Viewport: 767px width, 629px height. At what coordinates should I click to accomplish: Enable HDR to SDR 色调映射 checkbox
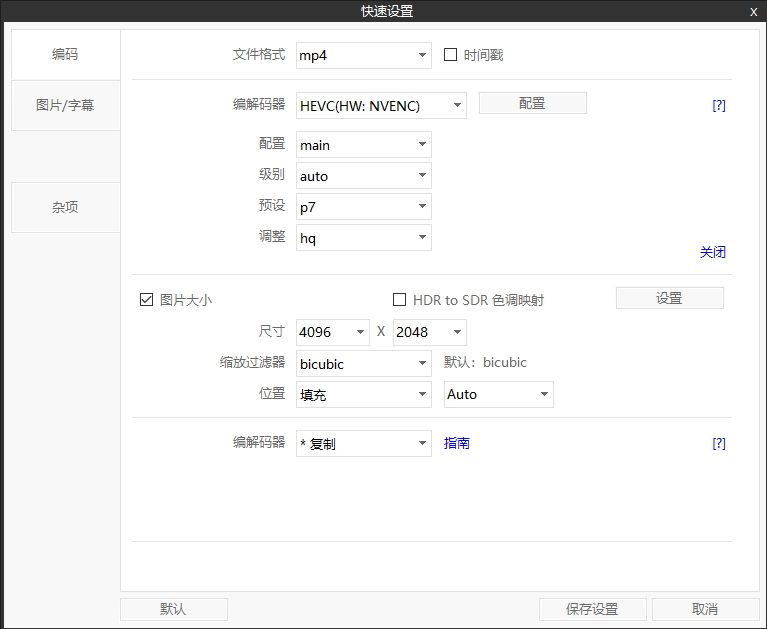[x=400, y=299]
